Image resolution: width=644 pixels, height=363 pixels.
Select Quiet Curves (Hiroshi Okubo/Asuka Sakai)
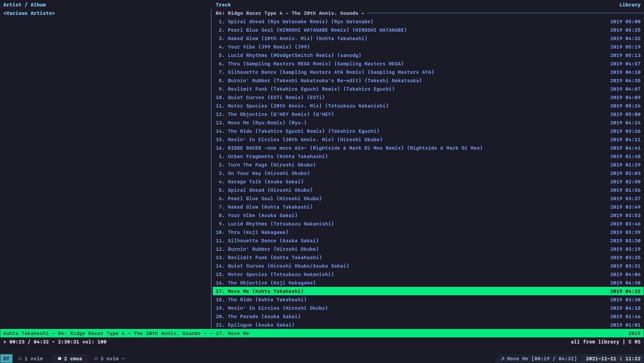pos(428,266)
